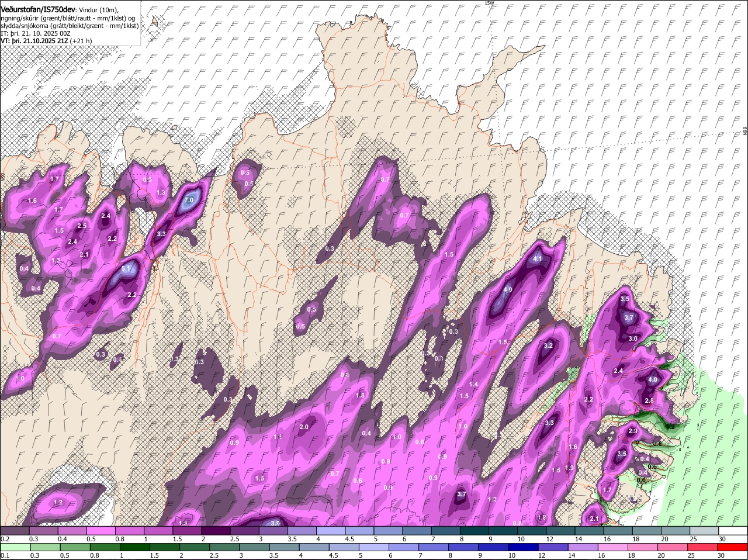
Task: Click the 0.1 label in lower legend
Action: pos(5,555)
